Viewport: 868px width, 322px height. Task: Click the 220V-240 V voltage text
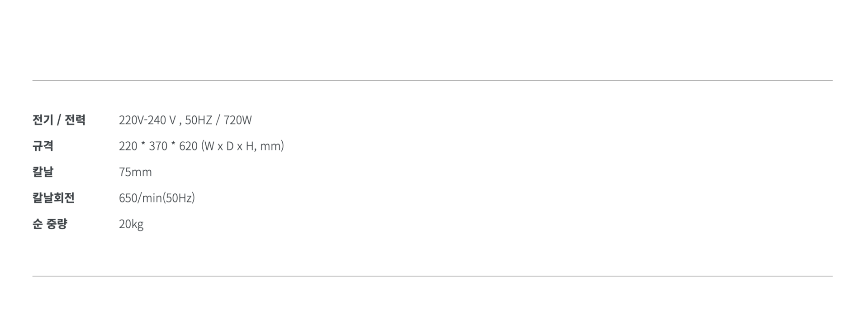point(147,120)
